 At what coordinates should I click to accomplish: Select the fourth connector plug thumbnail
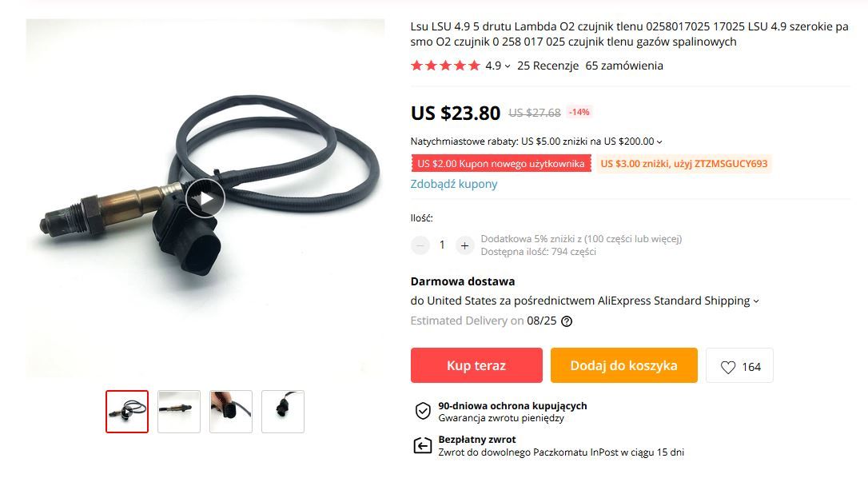pyautogui.click(x=283, y=412)
